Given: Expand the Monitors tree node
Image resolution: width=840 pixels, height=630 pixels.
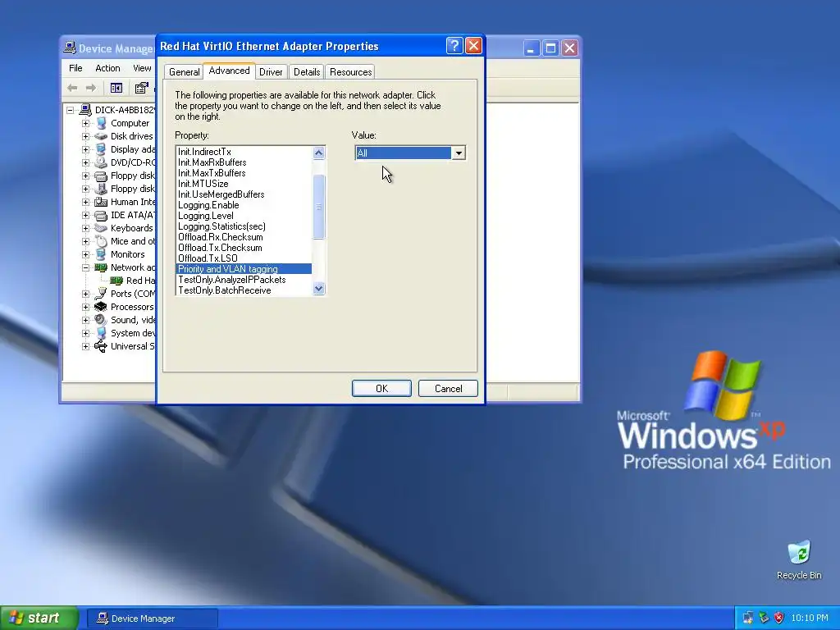Looking at the screenshot, I should coord(85,254).
